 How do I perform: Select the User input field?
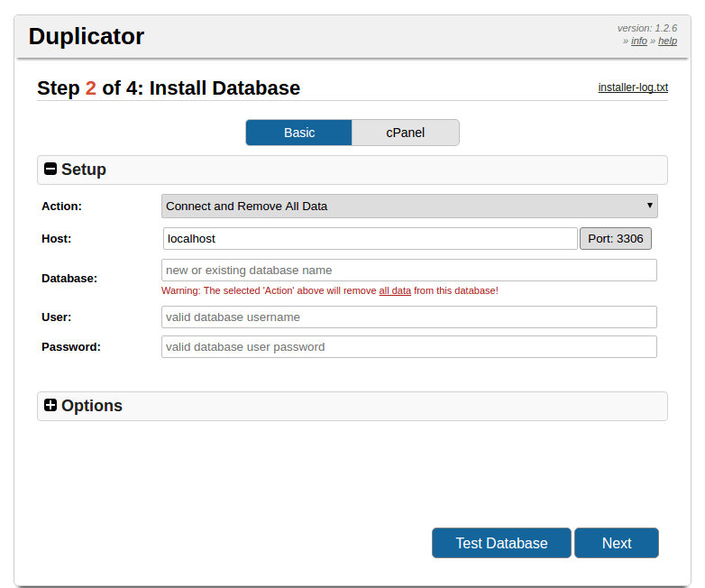(x=408, y=317)
